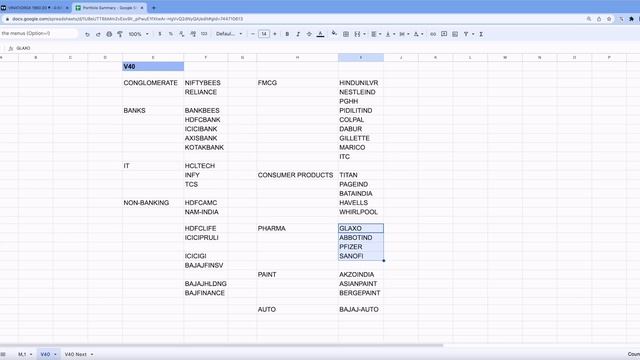The width and height of the screenshot is (640, 360).
Task: Open the fill color picker
Action: point(334,34)
